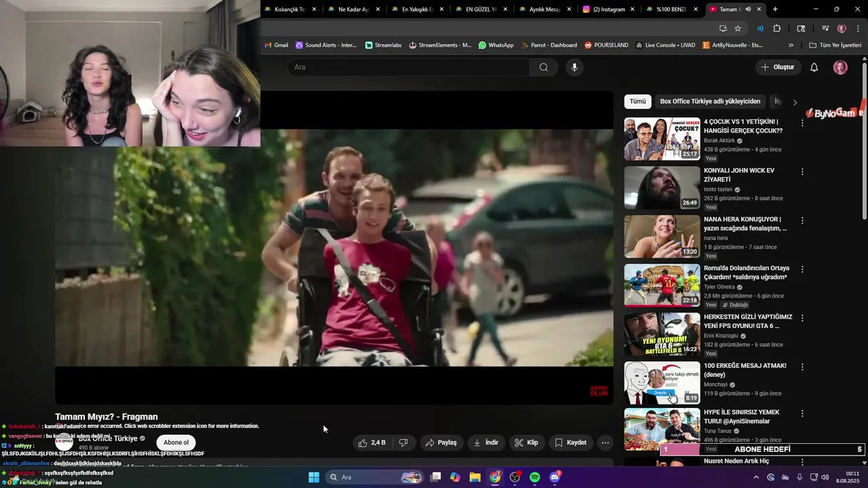This screenshot has width=868, height=488.
Task: Open Live Console LIVAD bookmark
Action: 665,45
